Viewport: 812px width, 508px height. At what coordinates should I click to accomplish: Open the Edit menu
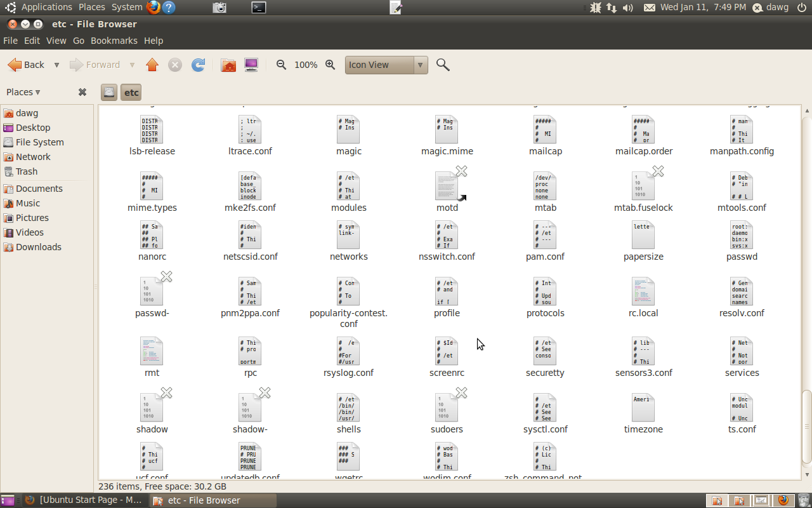[32, 41]
